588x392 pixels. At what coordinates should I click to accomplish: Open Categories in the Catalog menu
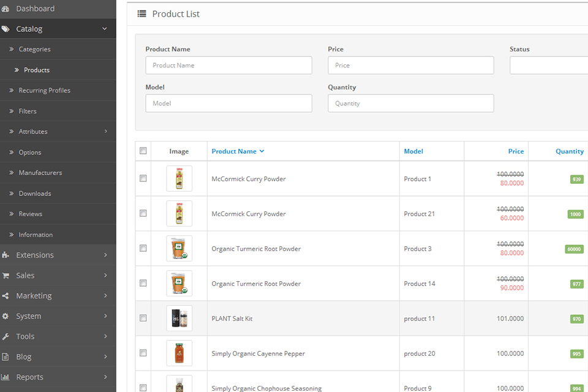(34, 49)
